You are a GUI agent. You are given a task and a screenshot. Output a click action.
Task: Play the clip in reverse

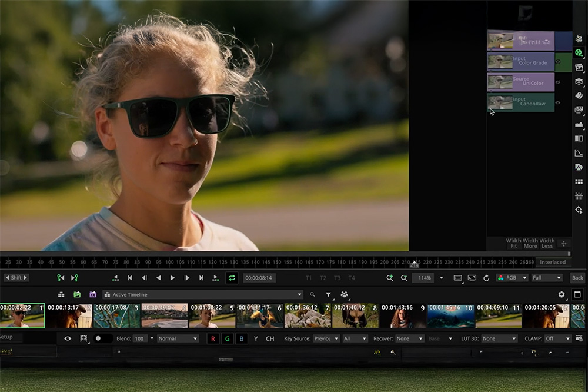[x=158, y=278]
